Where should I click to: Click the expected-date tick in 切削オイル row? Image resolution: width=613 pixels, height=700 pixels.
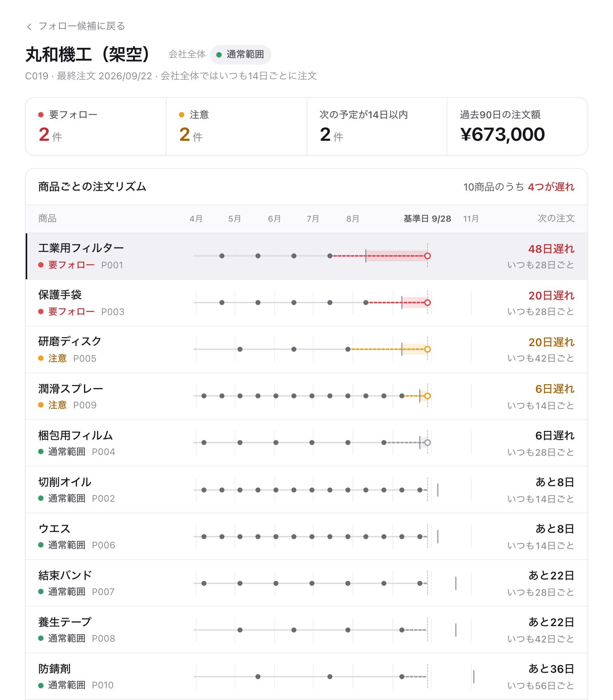click(438, 490)
